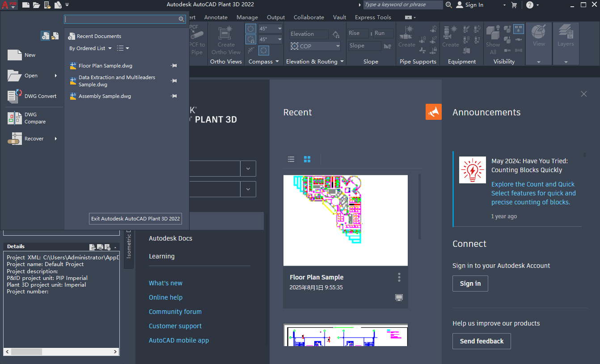Open the New file menu entry
Screen dimensions: 600x364
pyautogui.click(x=30, y=55)
